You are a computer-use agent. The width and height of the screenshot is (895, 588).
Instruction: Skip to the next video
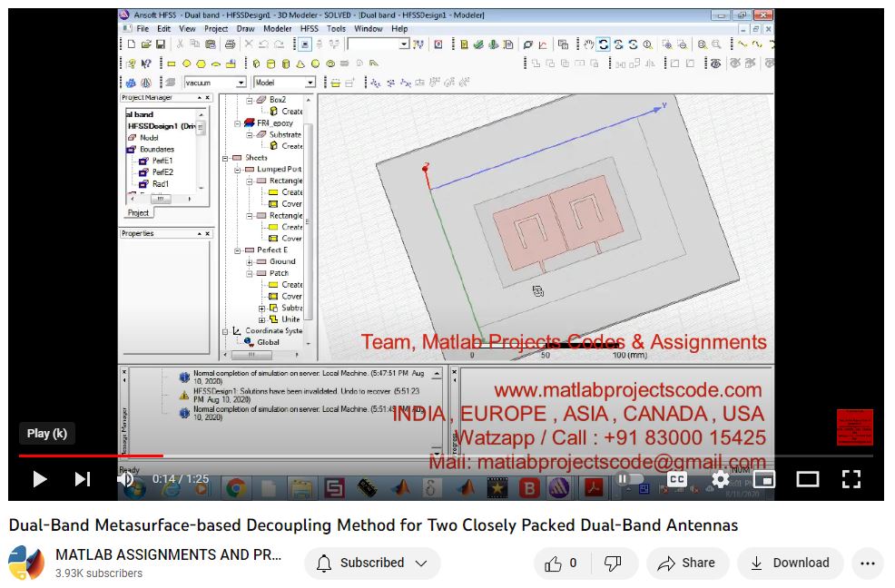[x=83, y=479]
